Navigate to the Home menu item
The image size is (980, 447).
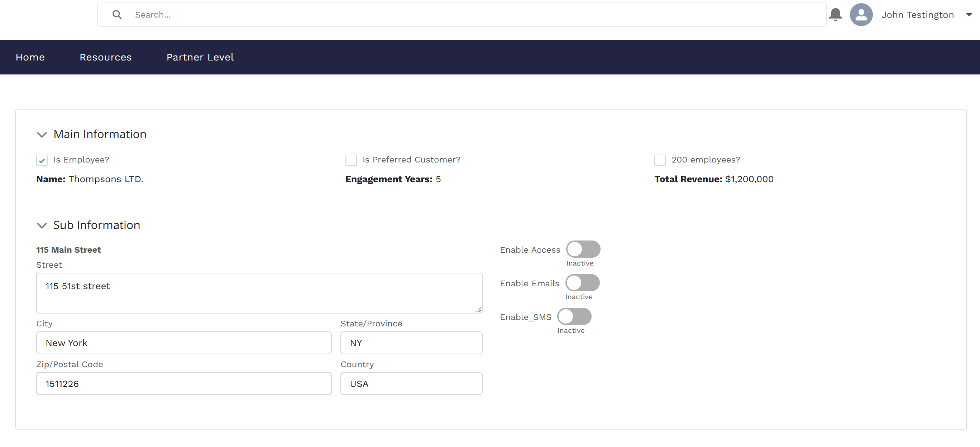click(30, 57)
